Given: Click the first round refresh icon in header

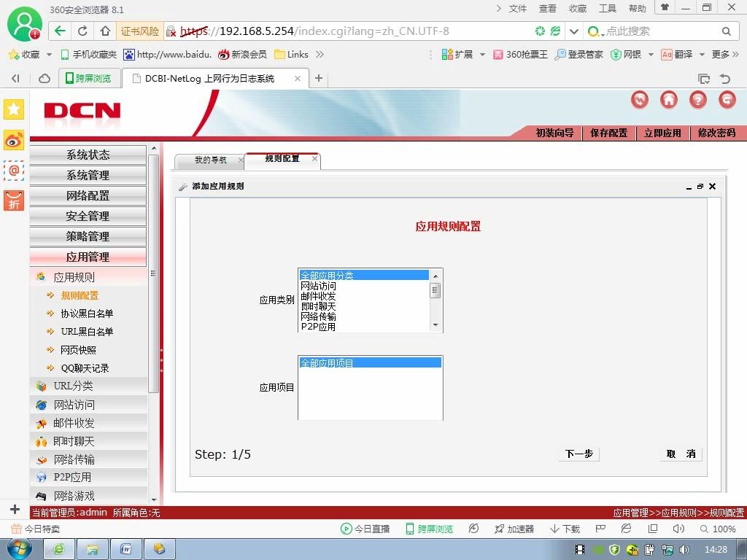Looking at the screenshot, I should click(x=640, y=100).
